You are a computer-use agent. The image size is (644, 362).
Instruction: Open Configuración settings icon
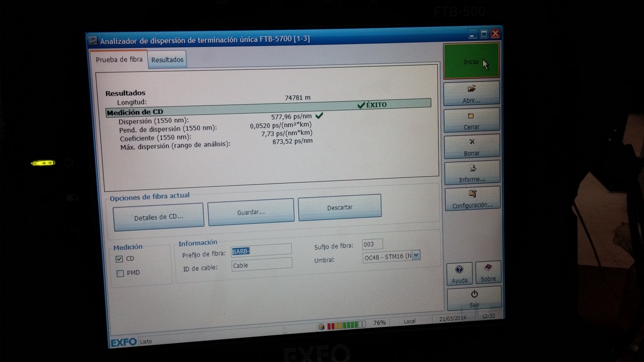pos(472,194)
